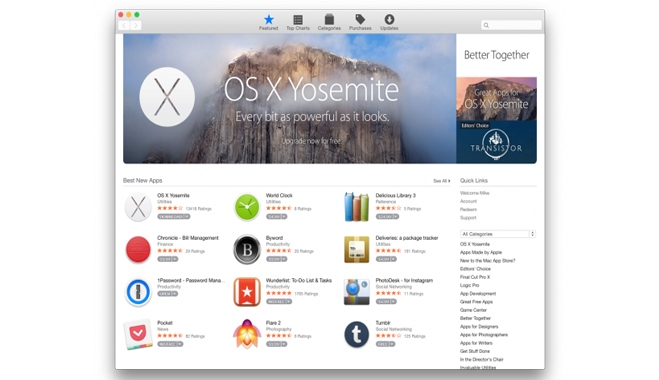Open Great Apps for OS X Yosemite tile
This screenshot has width=659, height=380.
tap(496, 99)
